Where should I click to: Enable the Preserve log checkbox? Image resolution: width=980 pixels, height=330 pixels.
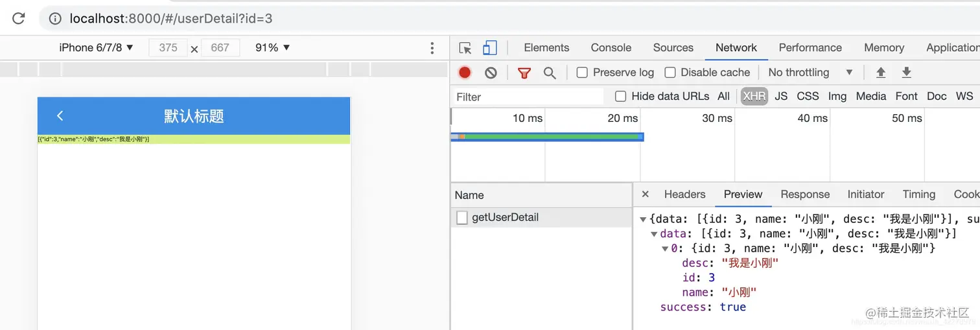tap(582, 73)
